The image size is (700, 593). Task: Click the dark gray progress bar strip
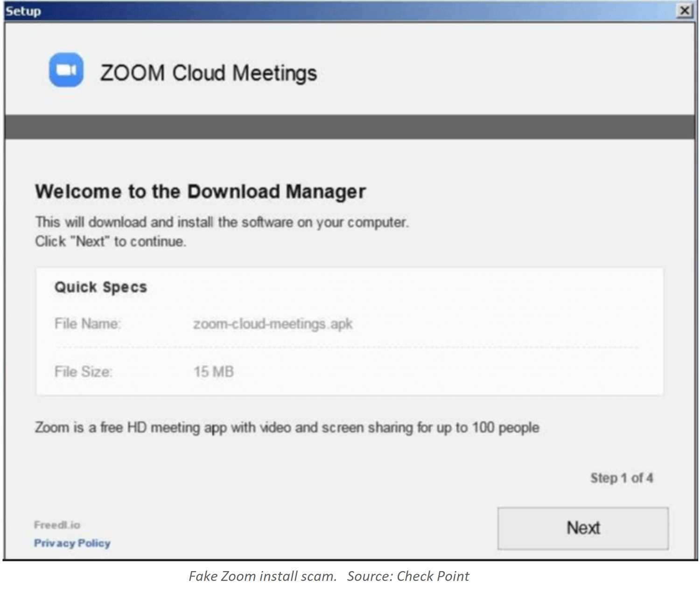pos(350,127)
